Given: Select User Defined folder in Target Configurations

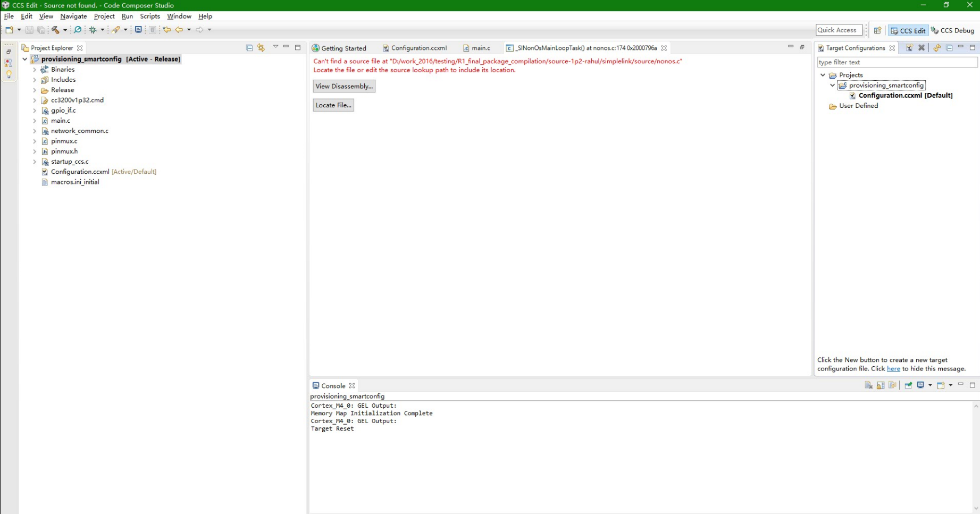Looking at the screenshot, I should pyautogui.click(x=858, y=106).
